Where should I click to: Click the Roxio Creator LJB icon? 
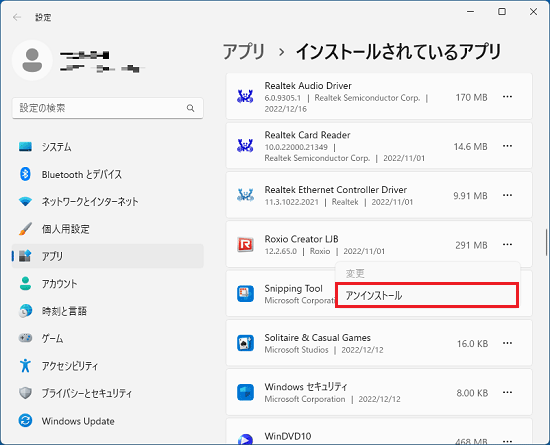[x=245, y=244]
